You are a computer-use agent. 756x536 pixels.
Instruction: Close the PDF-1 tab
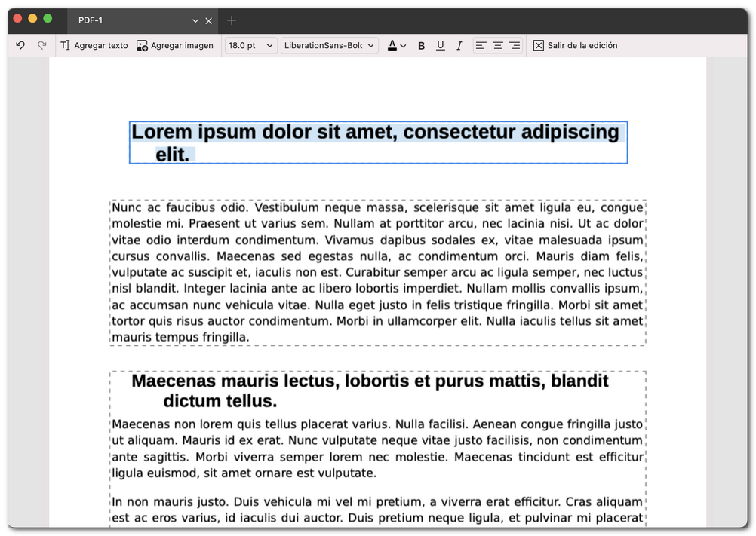pos(209,20)
